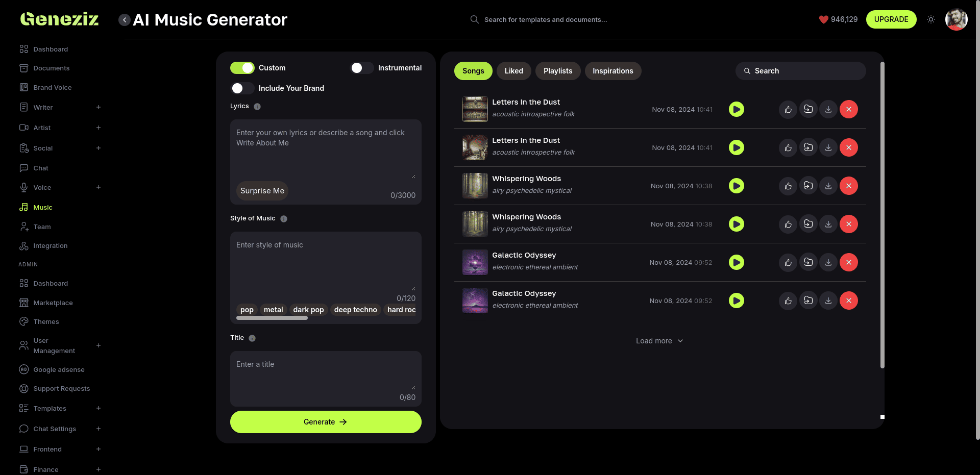Screen dimensions: 980x475
Task: Add second Whispering Woods to playlist
Action: click(808, 224)
